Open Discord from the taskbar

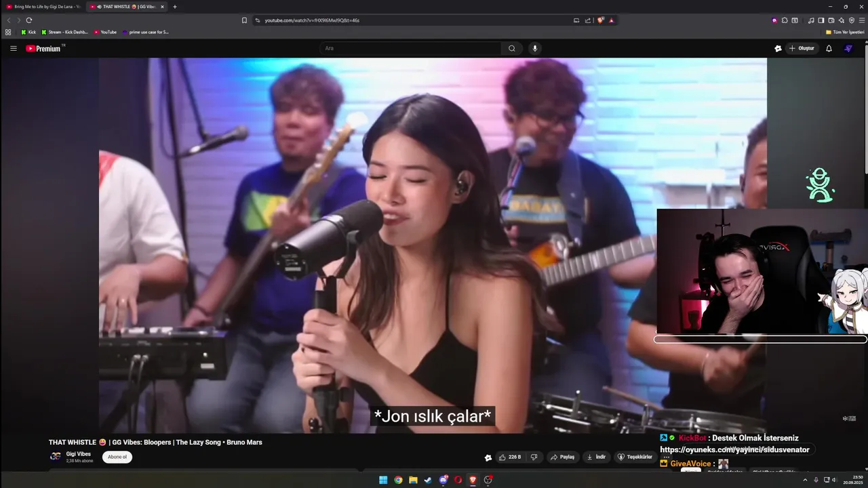443,480
